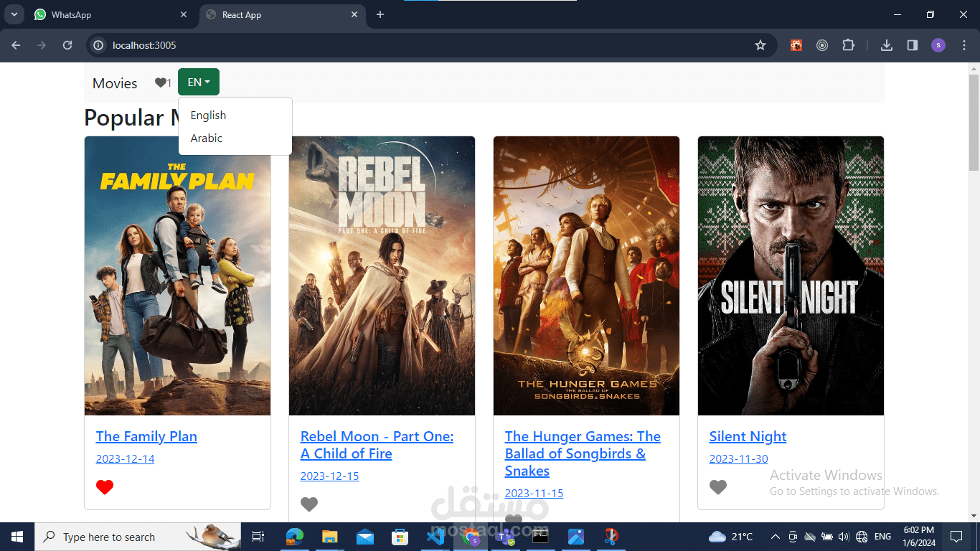
Task: Open Silent Night title link
Action: pyautogui.click(x=748, y=436)
